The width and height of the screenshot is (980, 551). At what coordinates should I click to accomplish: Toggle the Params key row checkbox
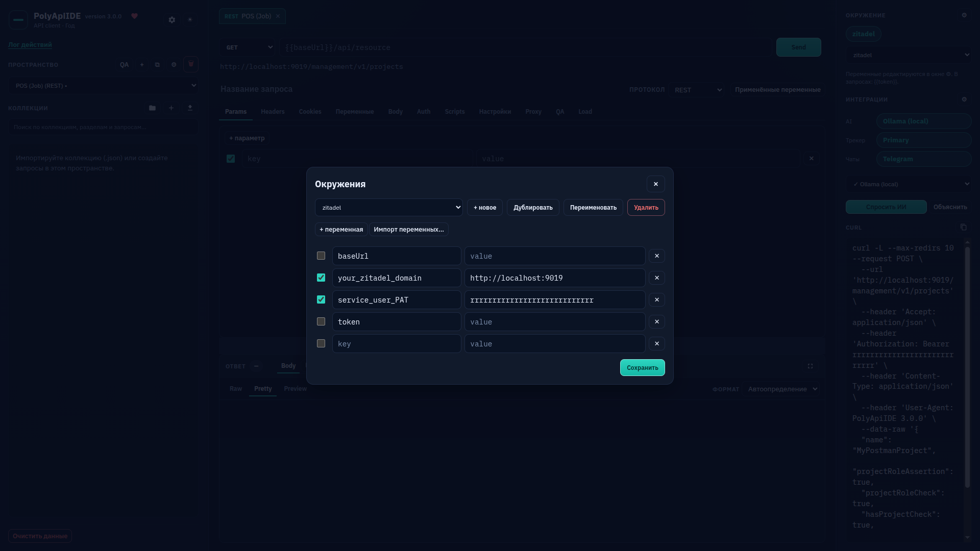click(x=231, y=159)
